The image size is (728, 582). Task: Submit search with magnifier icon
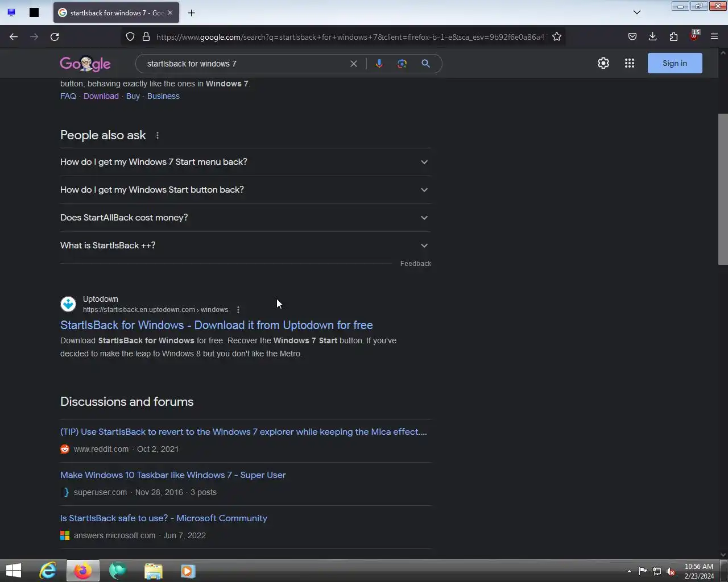tap(425, 64)
